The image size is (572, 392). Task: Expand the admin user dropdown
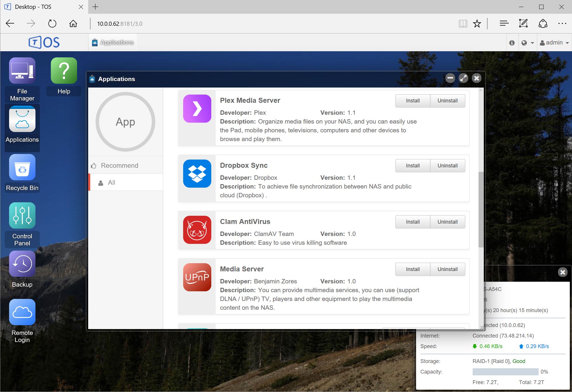pyautogui.click(x=554, y=43)
